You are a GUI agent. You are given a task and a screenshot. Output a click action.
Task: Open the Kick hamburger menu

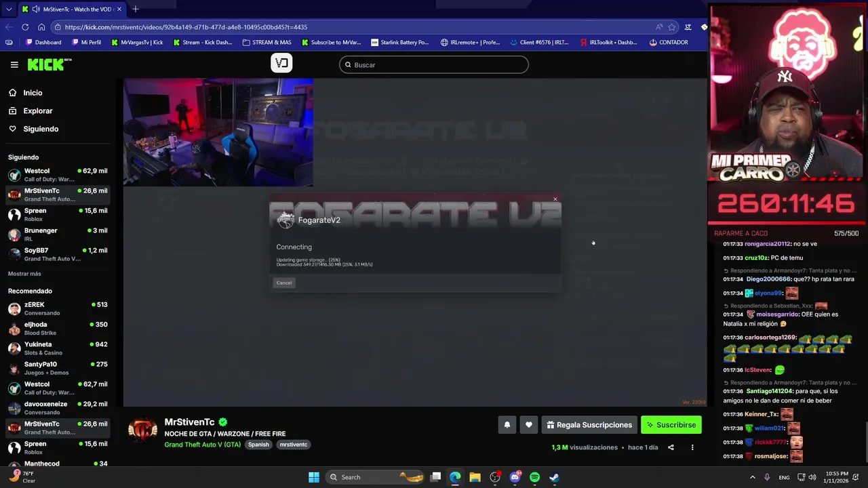pyautogui.click(x=14, y=64)
